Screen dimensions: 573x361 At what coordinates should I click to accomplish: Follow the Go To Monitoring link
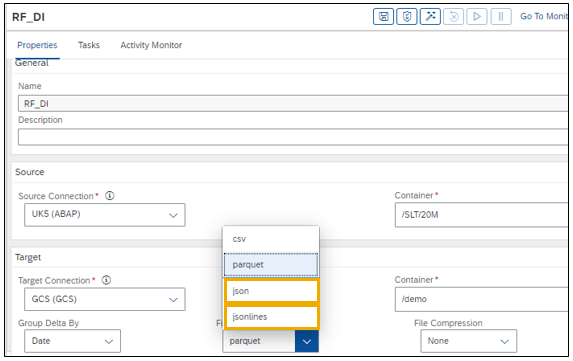pos(544,16)
